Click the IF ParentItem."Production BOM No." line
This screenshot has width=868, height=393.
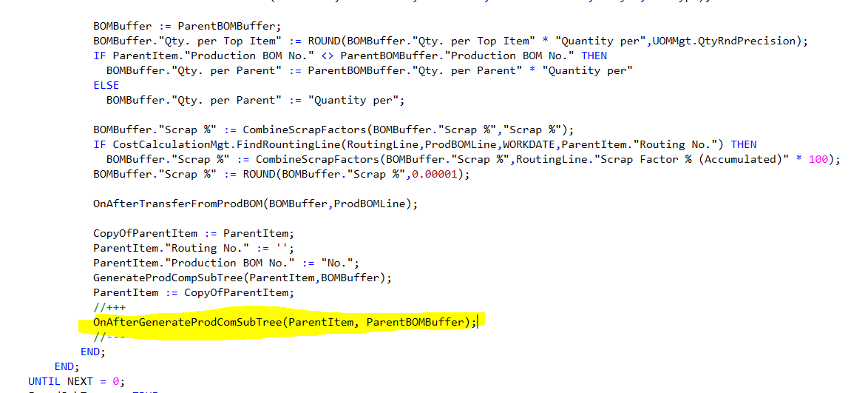pyautogui.click(x=350, y=56)
